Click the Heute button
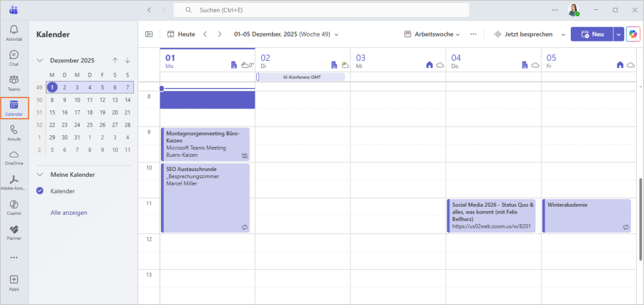The height and width of the screenshot is (305, 644). click(181, 34)
